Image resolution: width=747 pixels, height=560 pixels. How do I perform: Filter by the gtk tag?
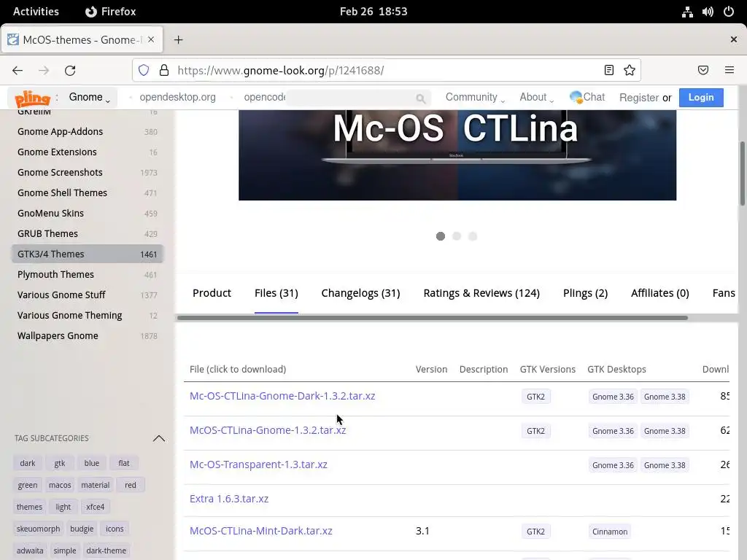coord(60,463)
